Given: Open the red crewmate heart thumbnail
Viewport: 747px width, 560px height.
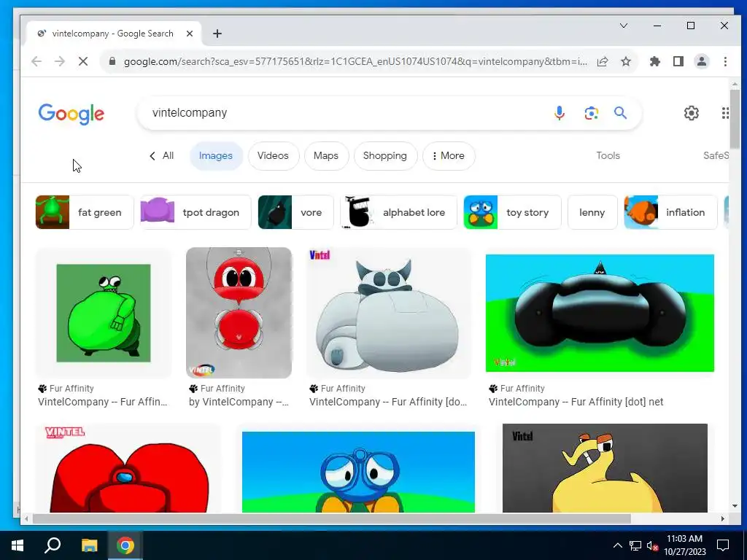Looking at the screenshot, I should coord(128,469).
